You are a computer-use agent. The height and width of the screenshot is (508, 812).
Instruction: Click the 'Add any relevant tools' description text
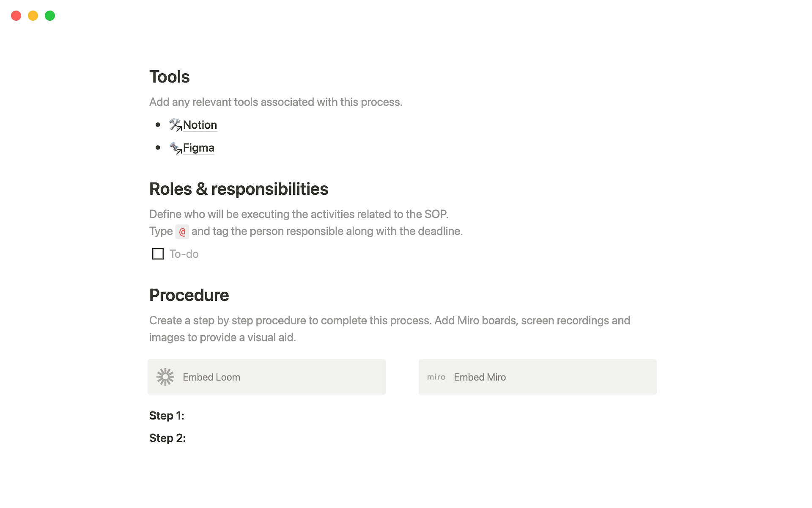(x=276, y=102)
